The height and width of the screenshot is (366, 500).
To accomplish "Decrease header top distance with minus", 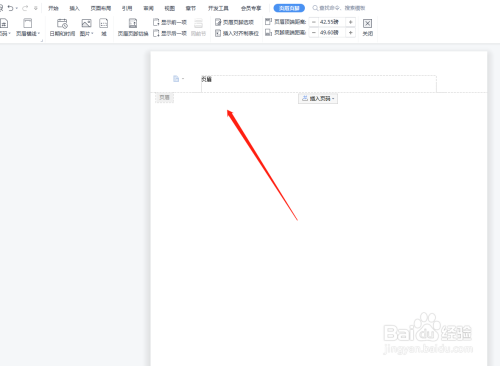I will pos(313,22).
